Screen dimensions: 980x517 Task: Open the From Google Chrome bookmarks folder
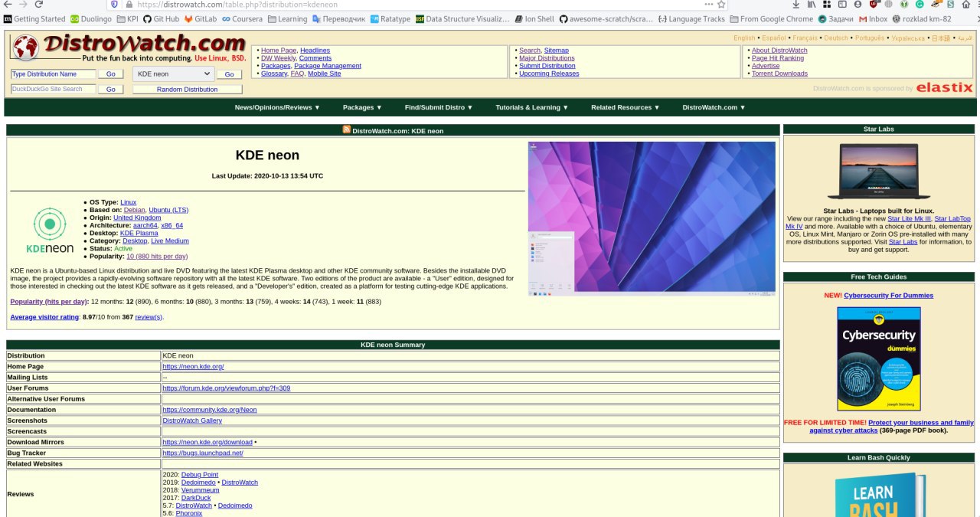pyautogui.click(x=772, y=19)
